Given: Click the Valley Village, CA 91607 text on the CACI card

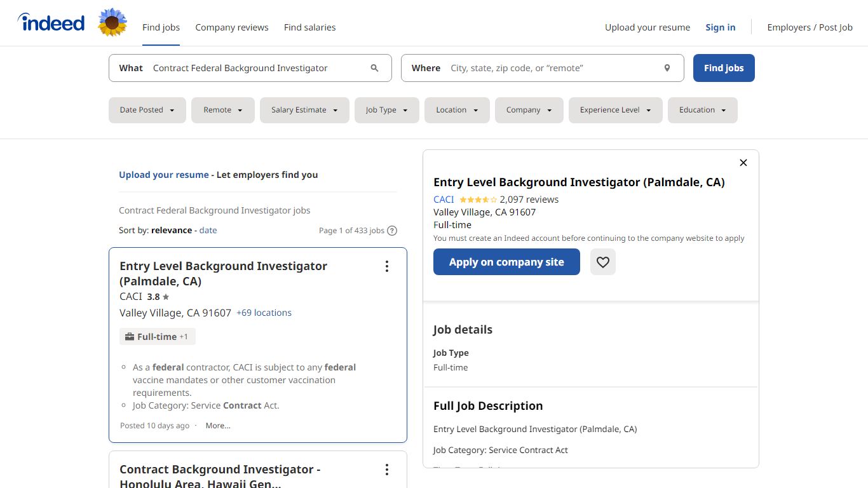Looking at the screenshot, I should click(x=175, y=313).
